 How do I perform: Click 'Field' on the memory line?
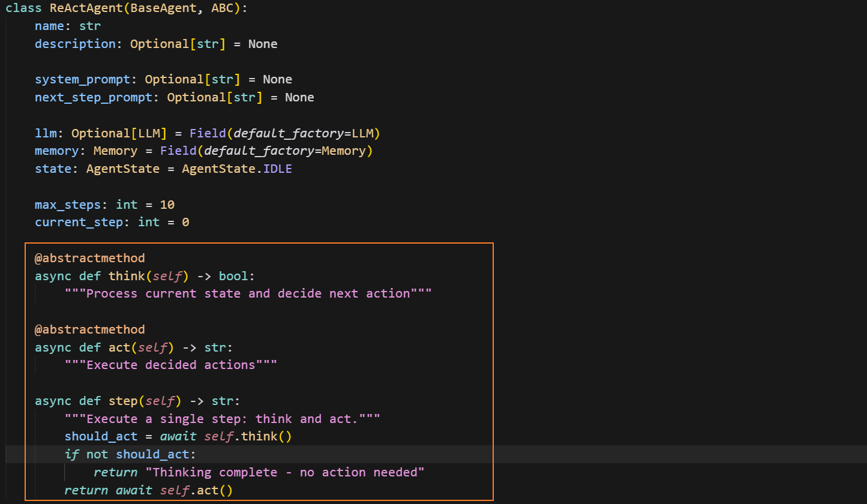tap(178, 151)
